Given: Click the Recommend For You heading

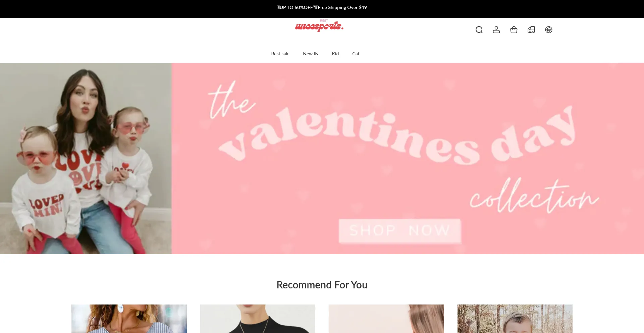Looking at the screenshot, I should (x=322, y=285).
